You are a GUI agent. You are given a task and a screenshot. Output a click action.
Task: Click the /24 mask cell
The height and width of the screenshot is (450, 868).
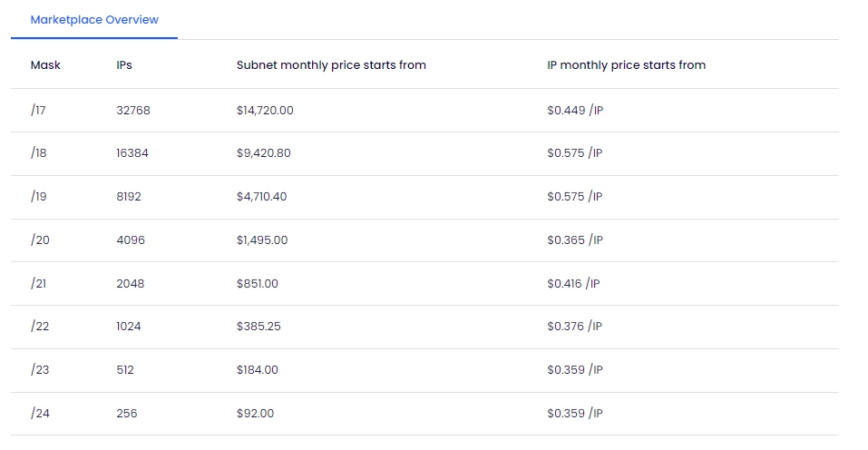[39, 414]
